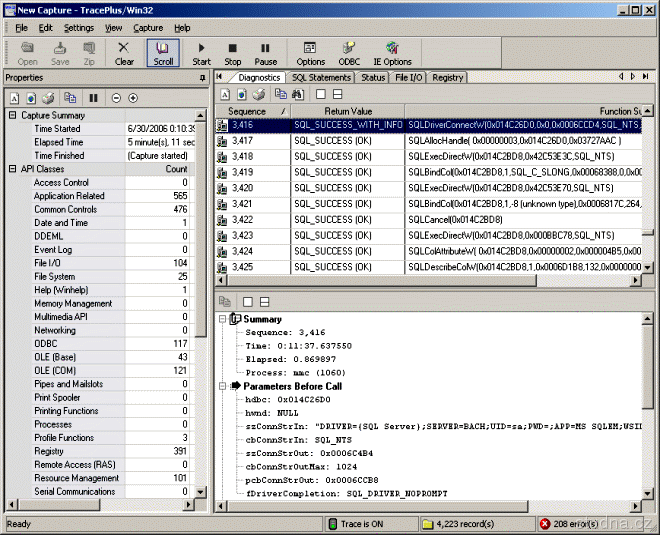Switch to the SQL Statements tab
660x535 pixels.
pos(321,77)
